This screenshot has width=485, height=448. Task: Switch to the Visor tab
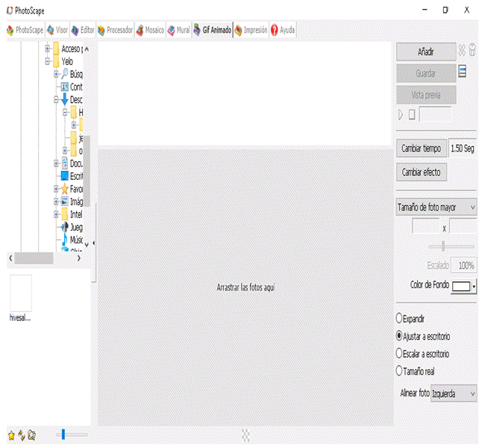57,30
